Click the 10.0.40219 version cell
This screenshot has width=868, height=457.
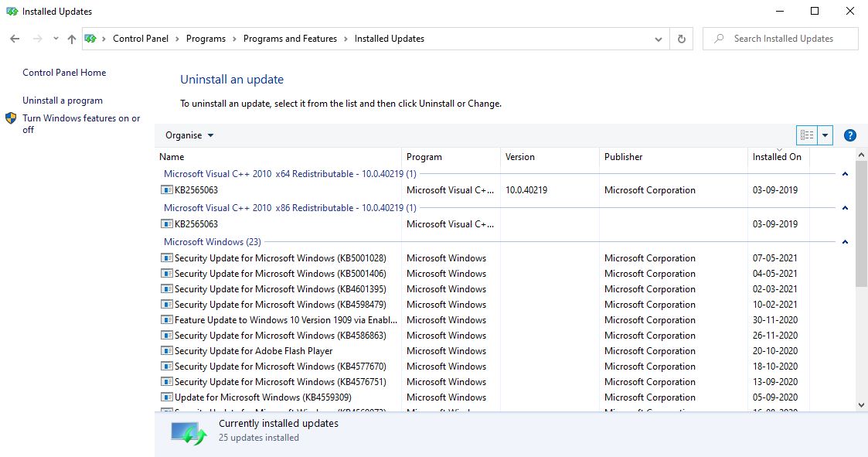(x=526, y=190)
